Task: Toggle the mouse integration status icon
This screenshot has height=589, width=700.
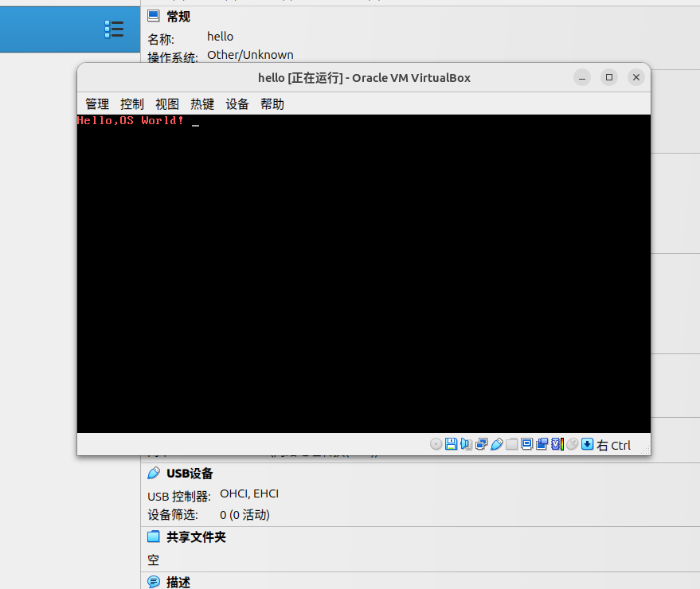Action: point(571,444)
